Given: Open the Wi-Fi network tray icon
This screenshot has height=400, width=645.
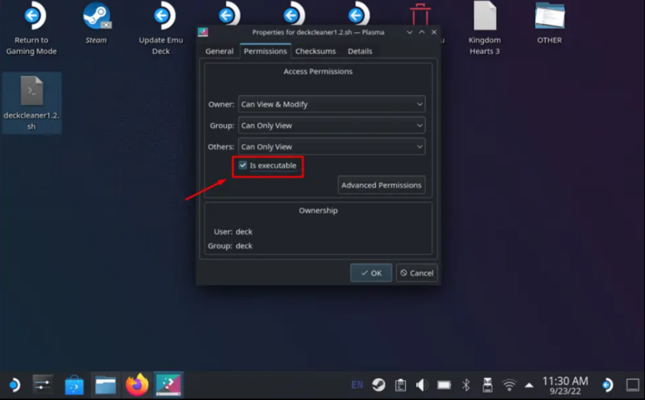Looking at the screenshot, I should point(509,384).
